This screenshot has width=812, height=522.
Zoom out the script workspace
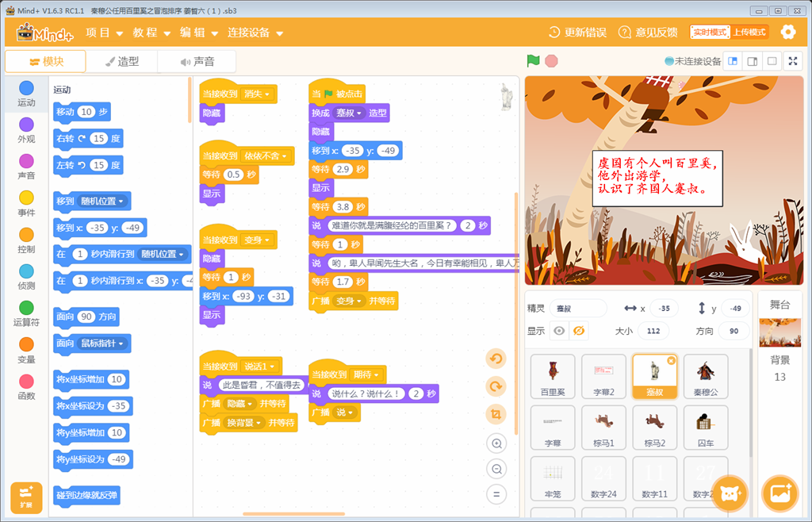(496, 469)
